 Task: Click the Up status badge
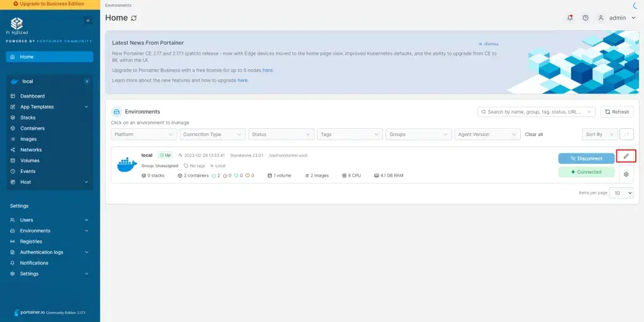click(x=165, y=155)
